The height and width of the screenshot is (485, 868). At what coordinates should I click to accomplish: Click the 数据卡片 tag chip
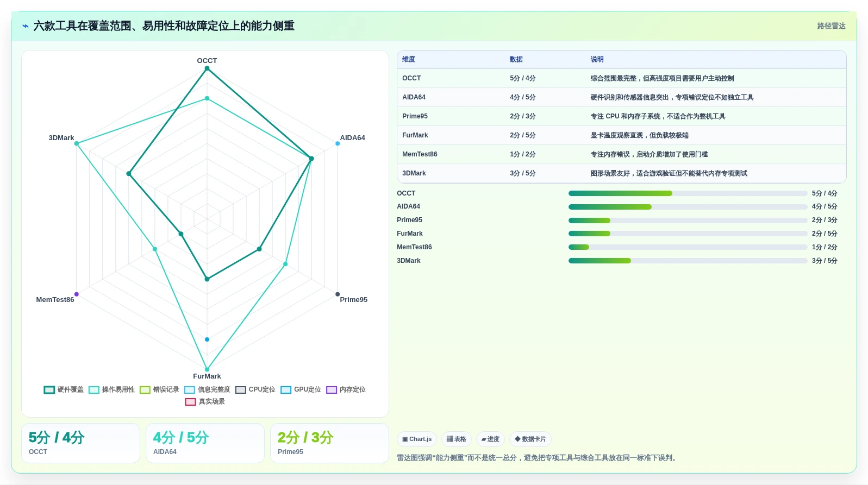click(530, 439)
